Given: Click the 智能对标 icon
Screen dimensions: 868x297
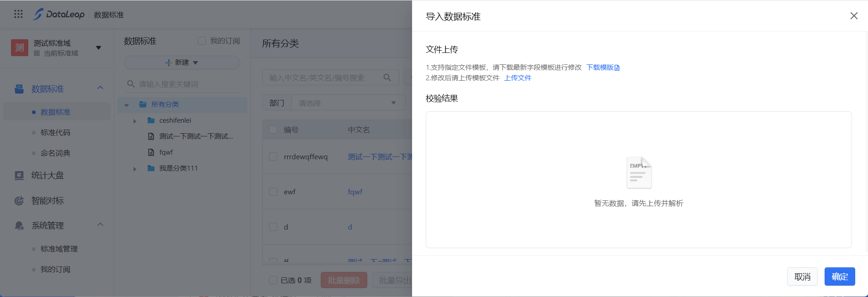Looking at the screenshot, I should point(19,200).
